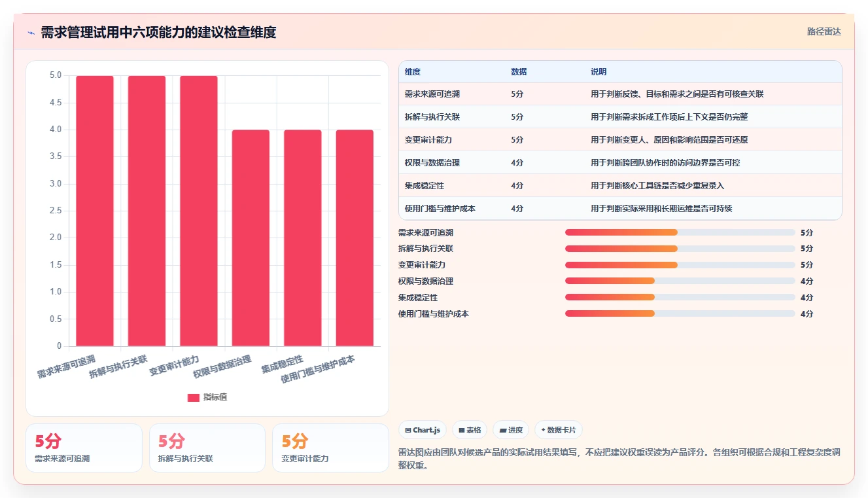Click the 数据 column header
Viewport: 868px width, 498px height.
click(x=519, y=72)
